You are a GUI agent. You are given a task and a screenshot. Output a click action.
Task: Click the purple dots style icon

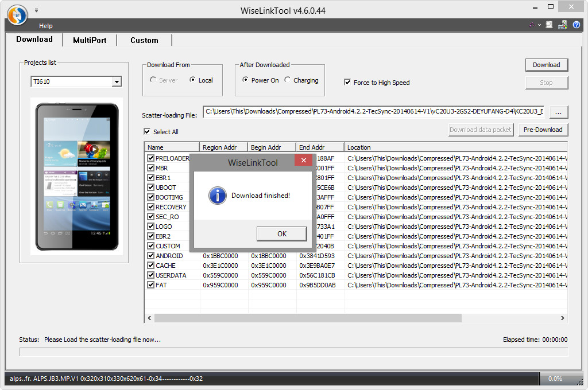click(531, 25)
